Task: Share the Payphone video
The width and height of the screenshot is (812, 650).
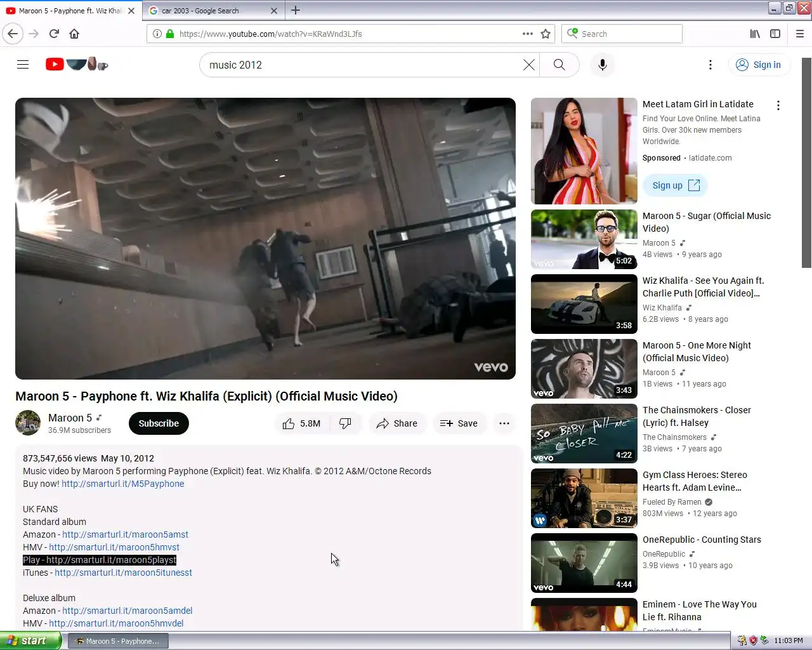Action: [397, 423]
